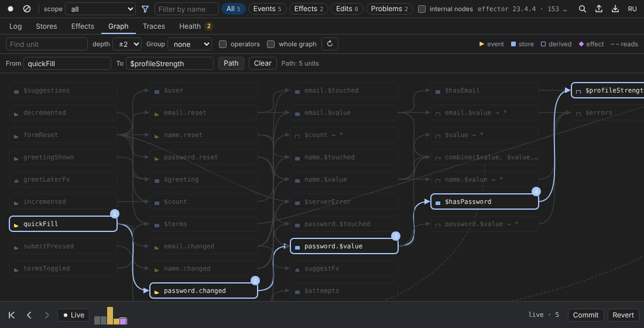Click store icon on the $hasPassword node

coord(438,203)
